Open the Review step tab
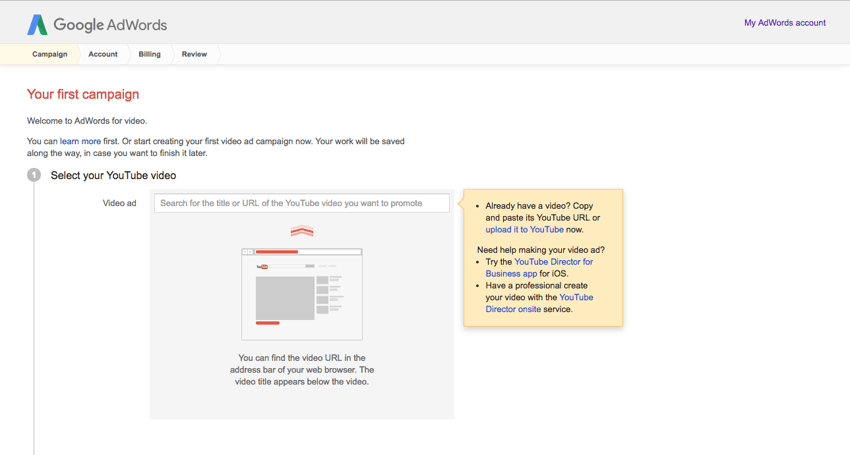Viewport: 850px width, 455px height. tap(194, 54)
